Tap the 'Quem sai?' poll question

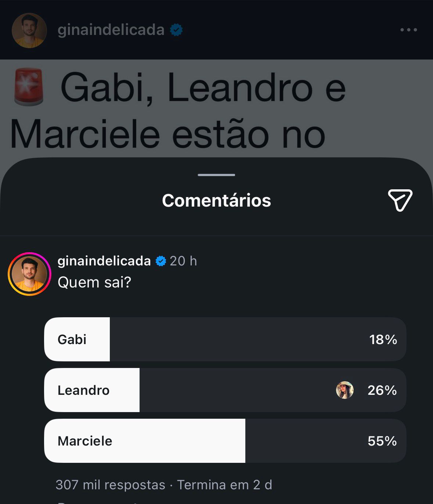point(94,282)
